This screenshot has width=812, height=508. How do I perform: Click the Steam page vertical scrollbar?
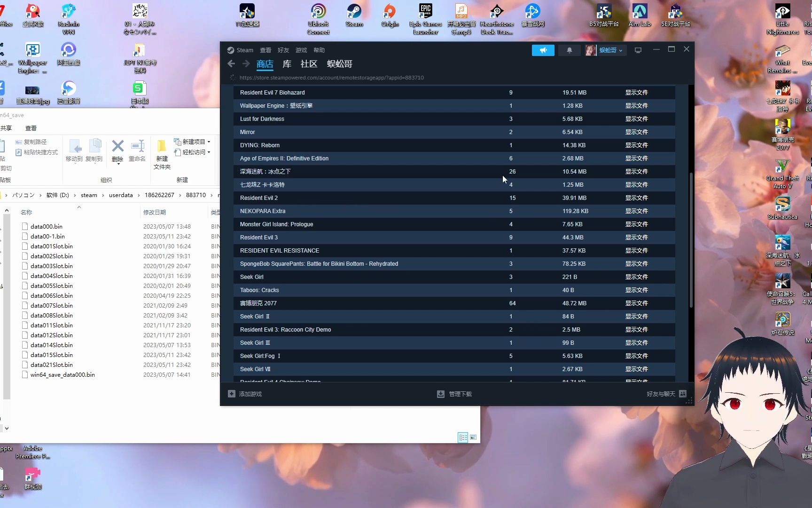pos(691,240)
